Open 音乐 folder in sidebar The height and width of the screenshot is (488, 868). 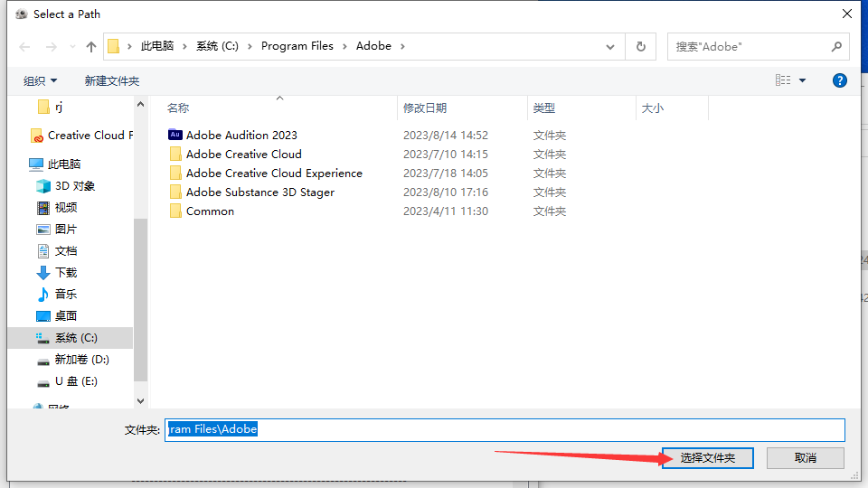pos(56,295)
